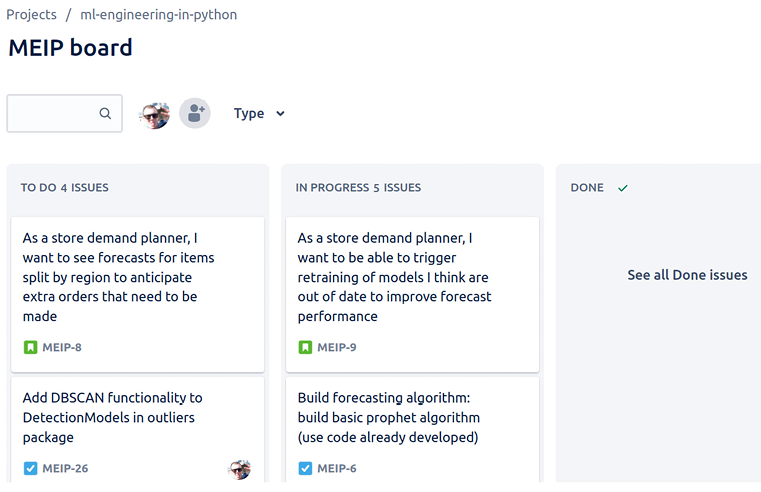Click into the board search field

click(x=55, y=114)
